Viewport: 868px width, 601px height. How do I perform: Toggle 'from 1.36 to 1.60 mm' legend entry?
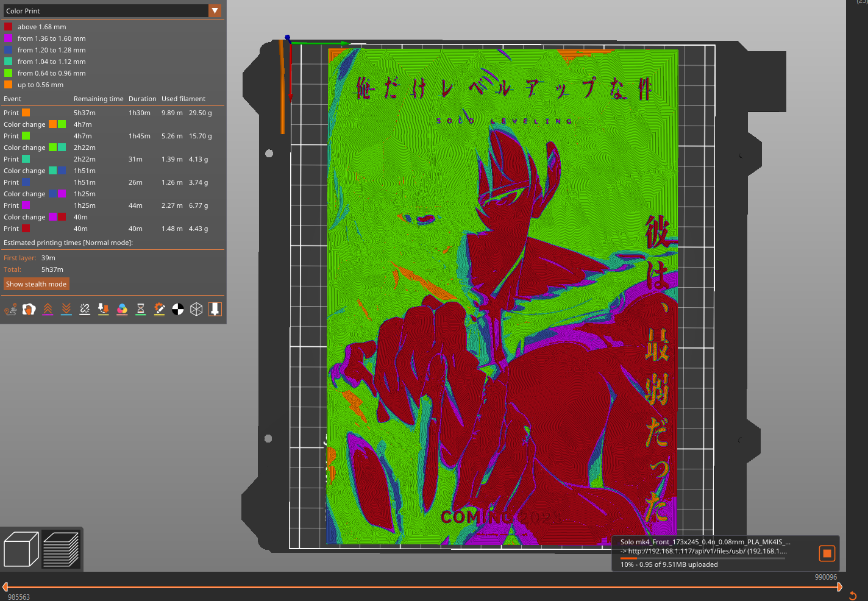(x=44, y=38)
